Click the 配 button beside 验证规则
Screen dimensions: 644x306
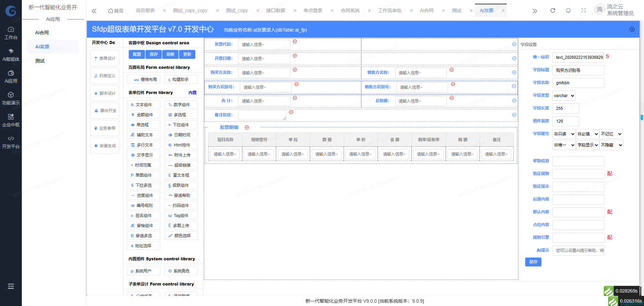tap(610, 174)
